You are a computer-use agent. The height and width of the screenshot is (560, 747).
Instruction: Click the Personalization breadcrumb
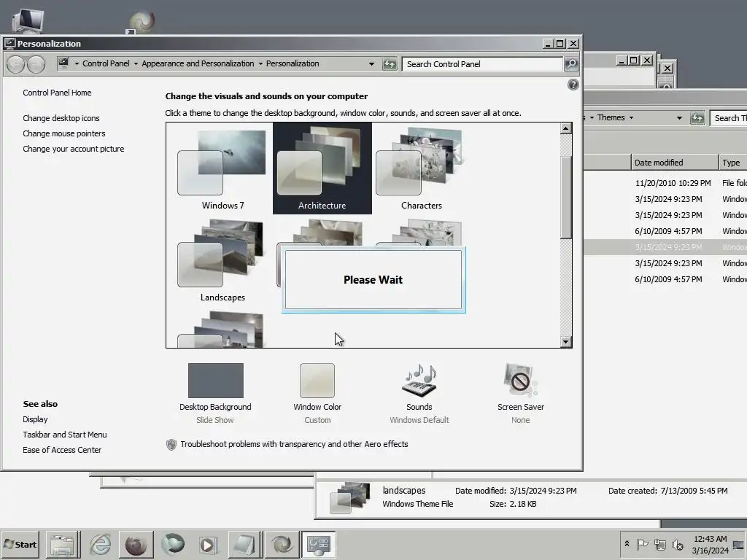pos(293,64)
